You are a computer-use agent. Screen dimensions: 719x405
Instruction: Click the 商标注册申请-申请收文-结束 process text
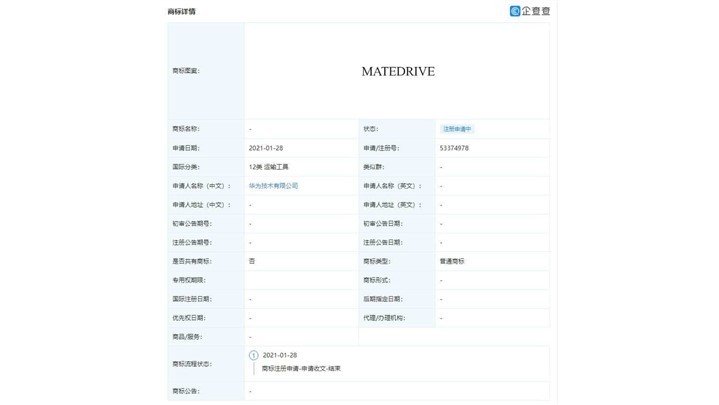[x=301, y=369]
